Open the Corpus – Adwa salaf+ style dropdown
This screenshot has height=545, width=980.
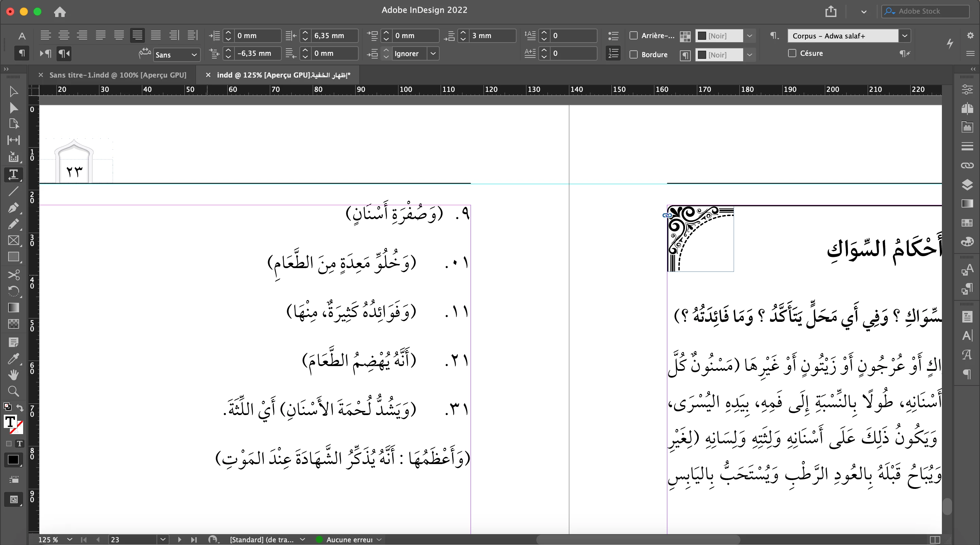click(905, 36)
